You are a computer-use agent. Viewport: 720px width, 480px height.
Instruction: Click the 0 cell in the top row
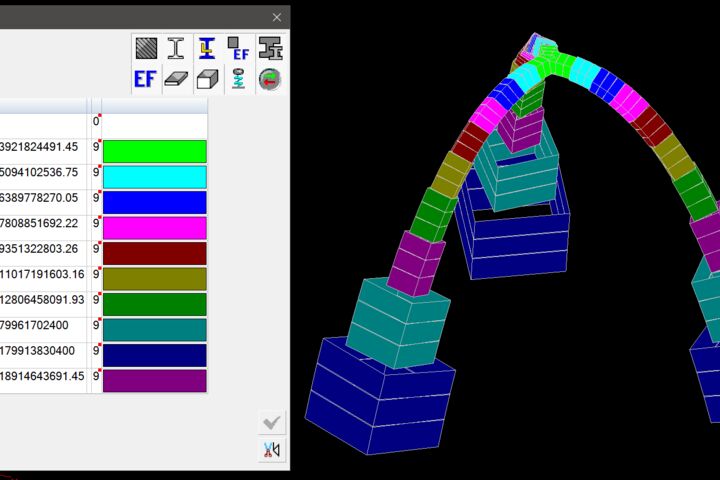click(96, 125)
